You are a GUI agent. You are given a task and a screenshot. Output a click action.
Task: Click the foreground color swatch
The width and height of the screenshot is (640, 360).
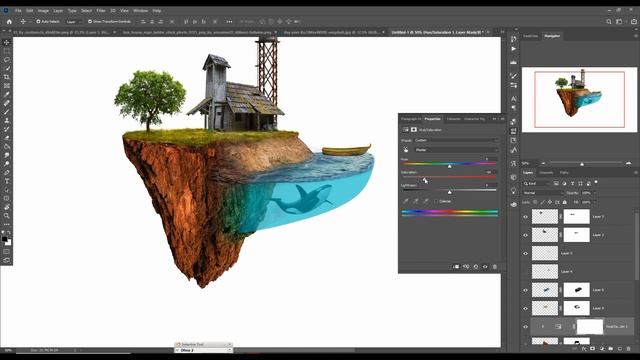pos(4,239)
